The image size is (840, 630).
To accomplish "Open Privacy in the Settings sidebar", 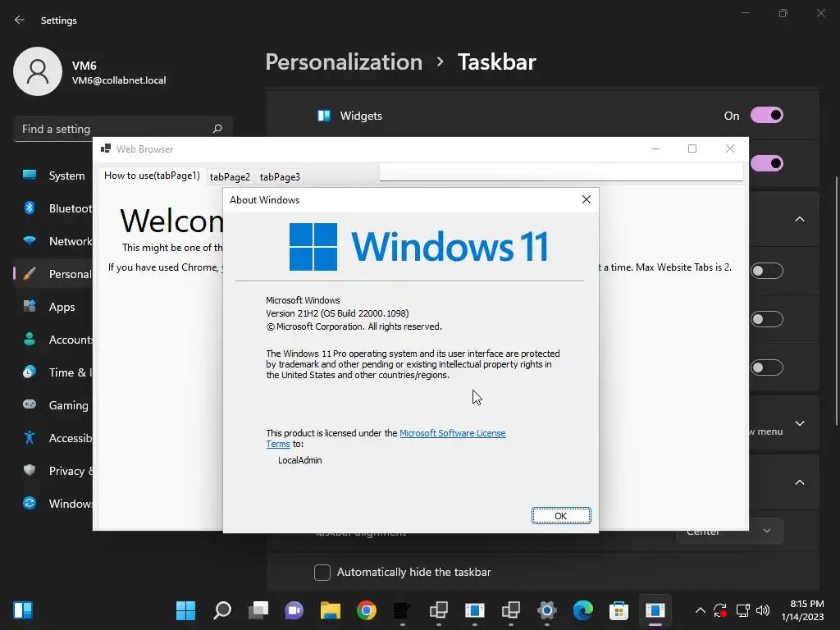I will [53, 471].
